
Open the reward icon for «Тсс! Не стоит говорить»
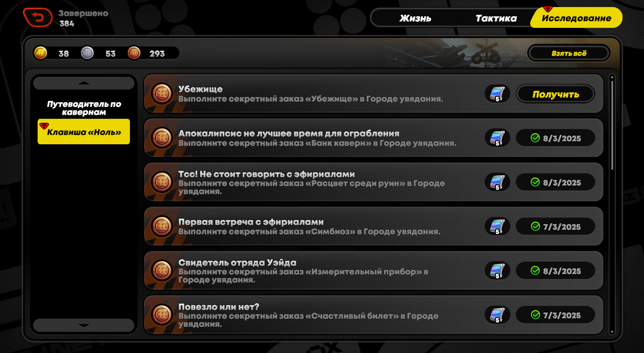(x=497, y=182)
